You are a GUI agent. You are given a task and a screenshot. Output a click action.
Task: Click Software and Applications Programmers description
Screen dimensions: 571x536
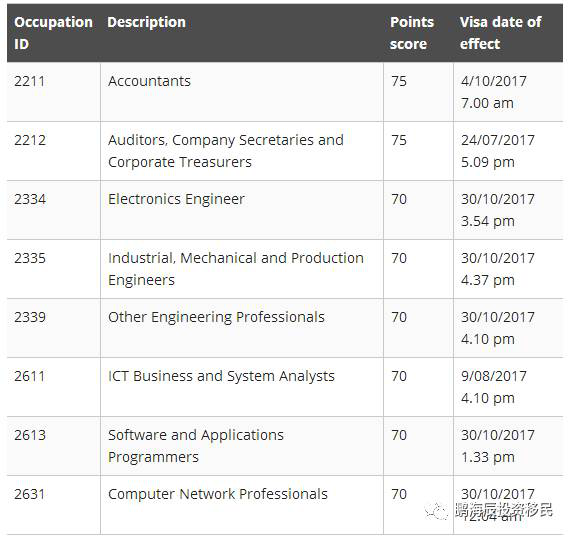[196, 446]
